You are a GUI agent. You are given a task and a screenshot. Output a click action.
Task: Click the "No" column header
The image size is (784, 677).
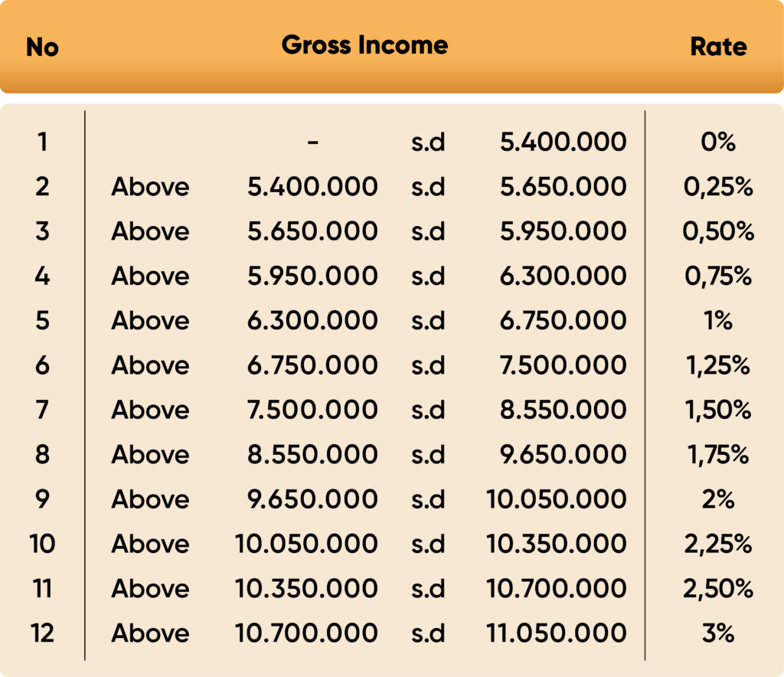coord(42,47)
